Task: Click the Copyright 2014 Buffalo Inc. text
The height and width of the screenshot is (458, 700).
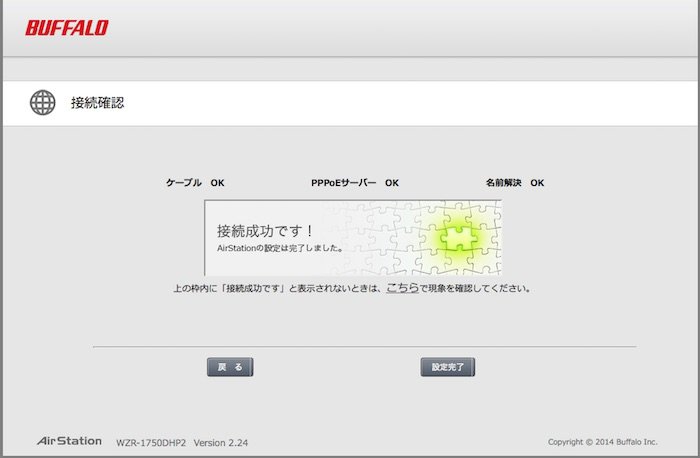Action: (603, 442)
